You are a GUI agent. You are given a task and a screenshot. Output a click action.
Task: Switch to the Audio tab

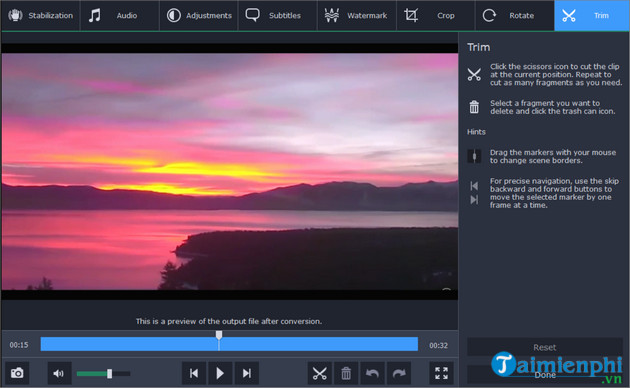pos(120,15)
